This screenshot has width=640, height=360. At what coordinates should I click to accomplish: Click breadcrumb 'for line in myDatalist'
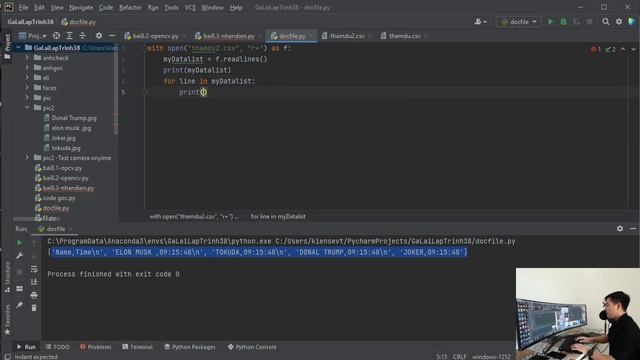(x=278, y=216)
